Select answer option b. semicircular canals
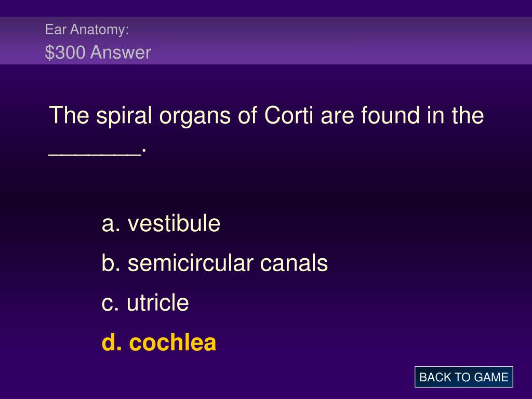 click(x=215, y=263)
